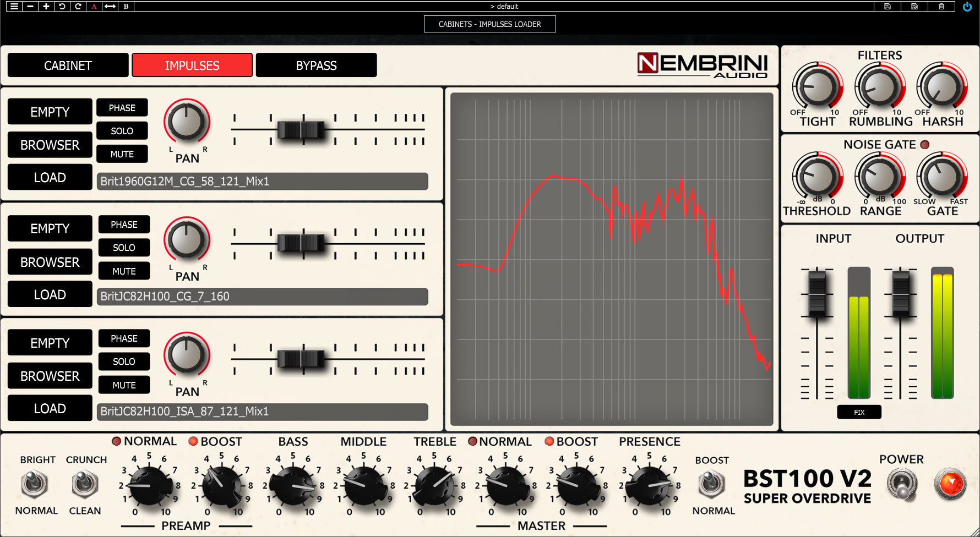
Task: Flip the CRUNCH/CLEAN toggle switch
Action: click(85, 485)
